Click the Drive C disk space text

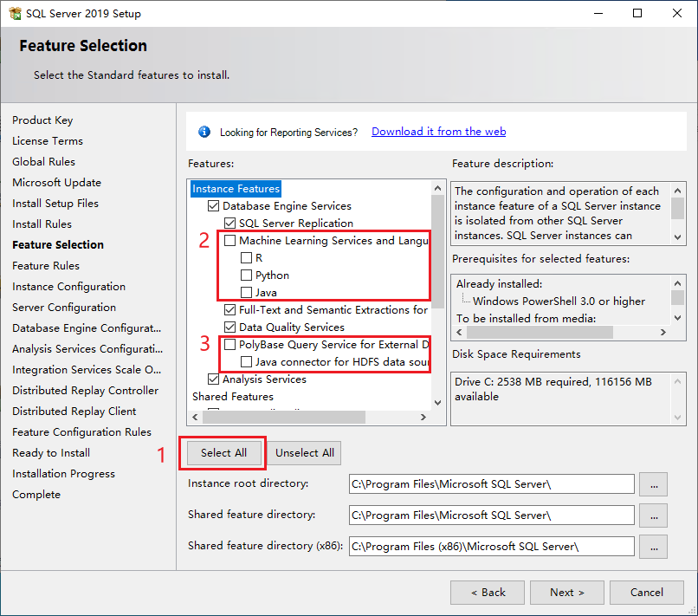coord(553,389)
